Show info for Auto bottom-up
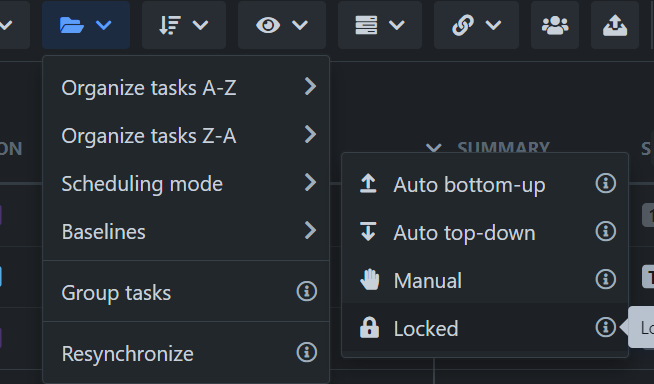Viewport: 654px width, 384px height. 606,183
